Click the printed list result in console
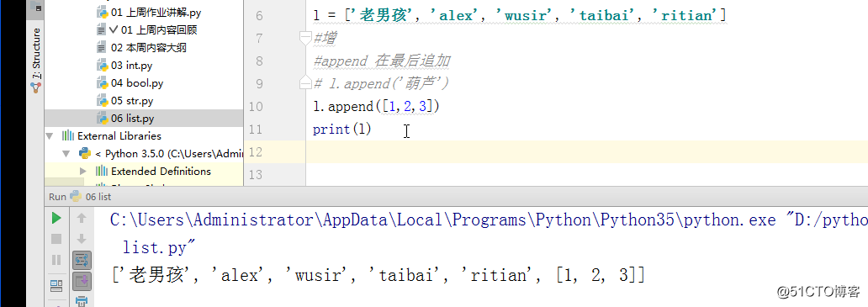This screenshot has width=868, height=307. (x=378, y=275)
